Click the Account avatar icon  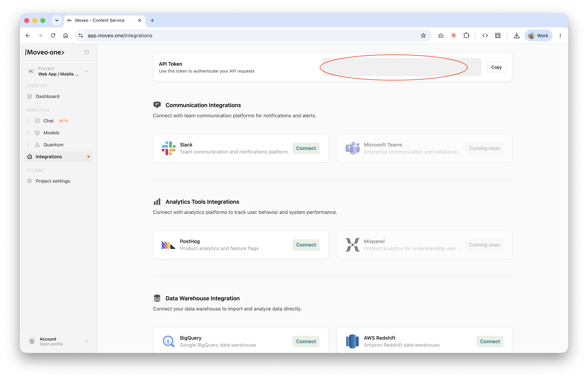tap(32, 341)
